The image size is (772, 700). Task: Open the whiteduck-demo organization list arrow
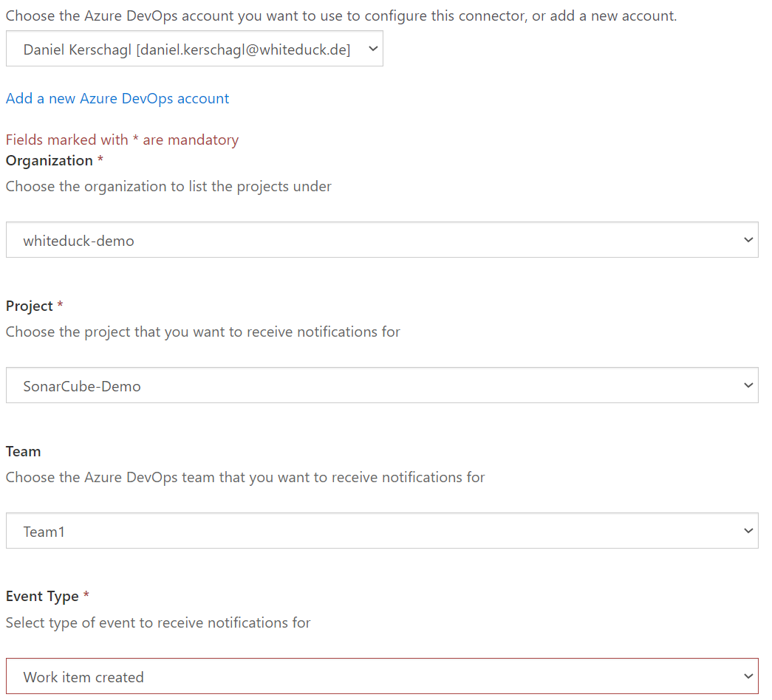[748, 239]
